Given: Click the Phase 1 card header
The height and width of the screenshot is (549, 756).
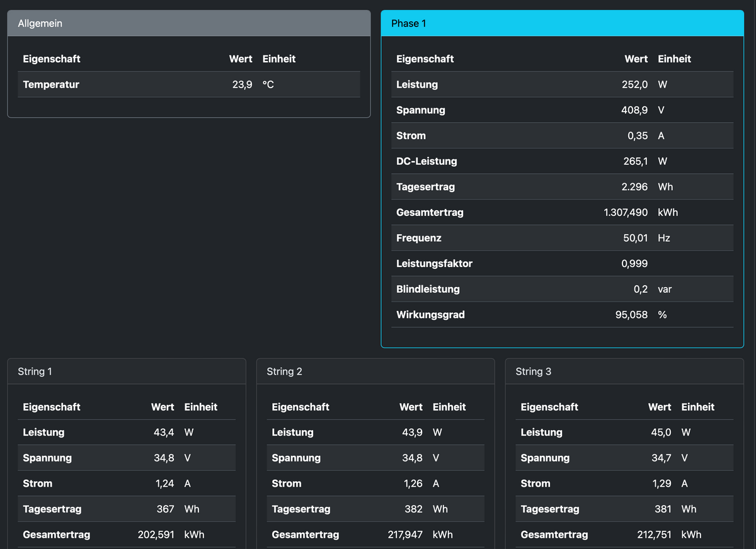Looking at the screenshot, I should pyautogui.click(x=562, y=23).
